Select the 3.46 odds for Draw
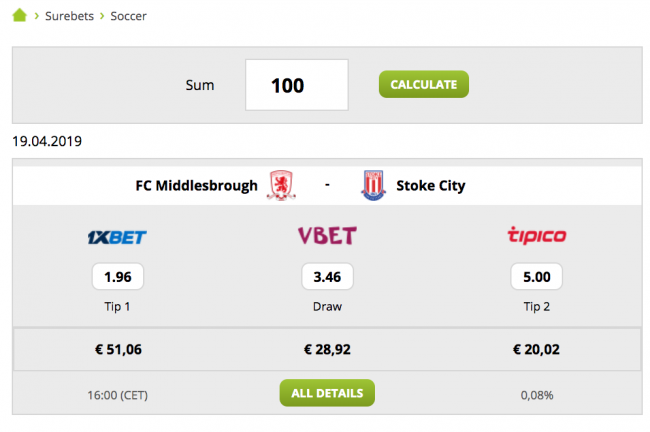This screenshot has width=650, height=432. 327,276
